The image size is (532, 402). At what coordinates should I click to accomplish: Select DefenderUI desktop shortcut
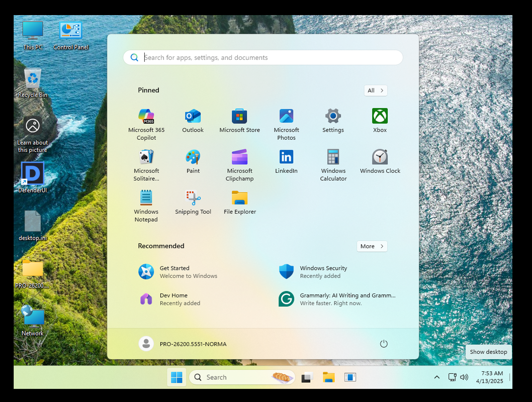[33, 177]
